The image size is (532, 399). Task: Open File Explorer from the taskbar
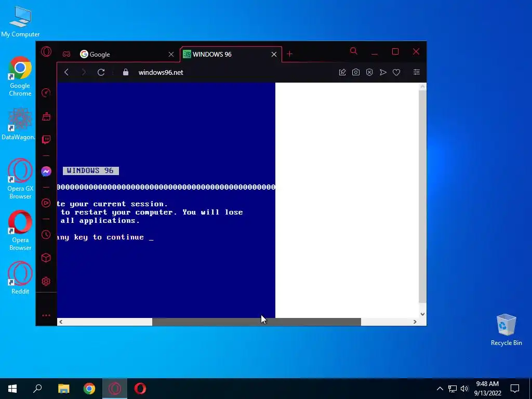tap(63, 389)
